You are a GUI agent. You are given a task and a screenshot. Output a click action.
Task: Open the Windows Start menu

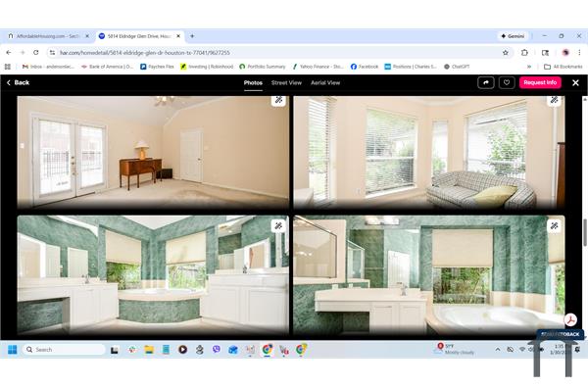13,350
